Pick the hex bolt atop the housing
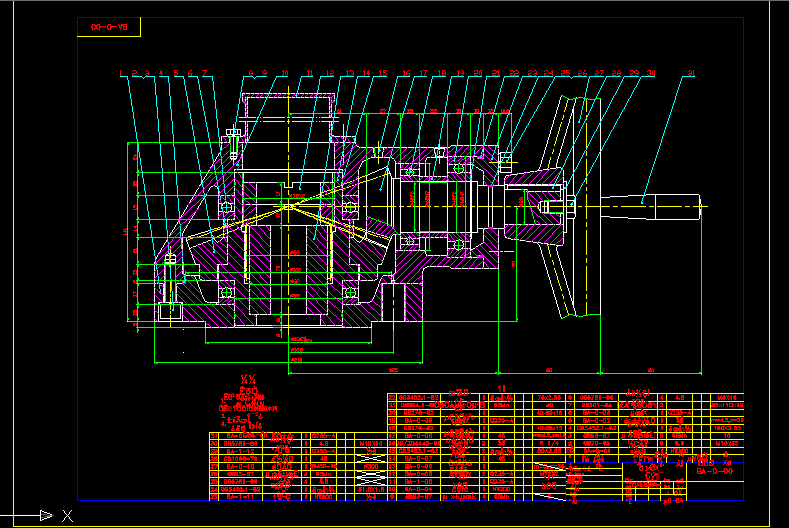 click(x=234, y=143)
